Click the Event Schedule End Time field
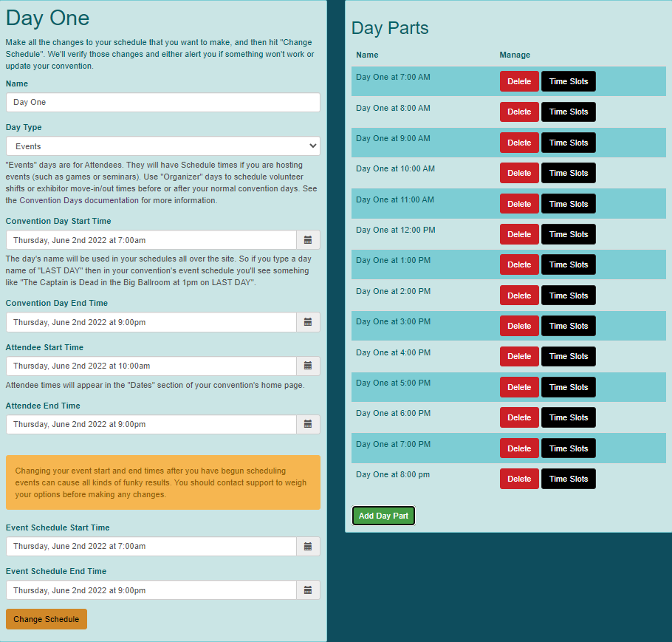This screenshot has width=672, height=642. pos(151,590)
